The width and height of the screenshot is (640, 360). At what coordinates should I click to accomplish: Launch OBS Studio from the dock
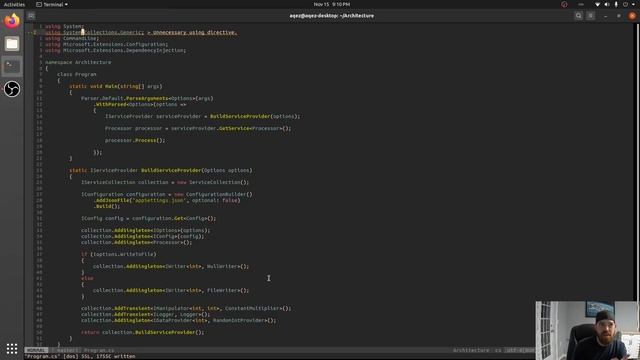coord(12,89)
